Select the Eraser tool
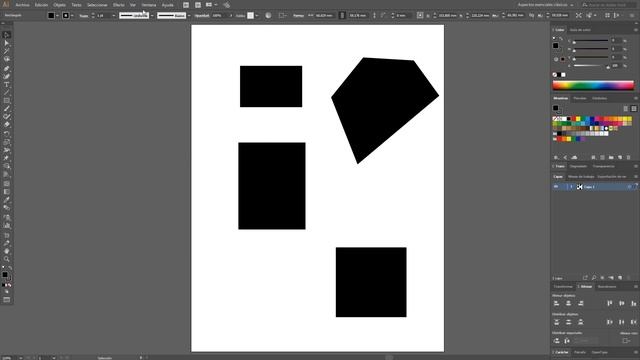640x360 pixels. (7, 125)
